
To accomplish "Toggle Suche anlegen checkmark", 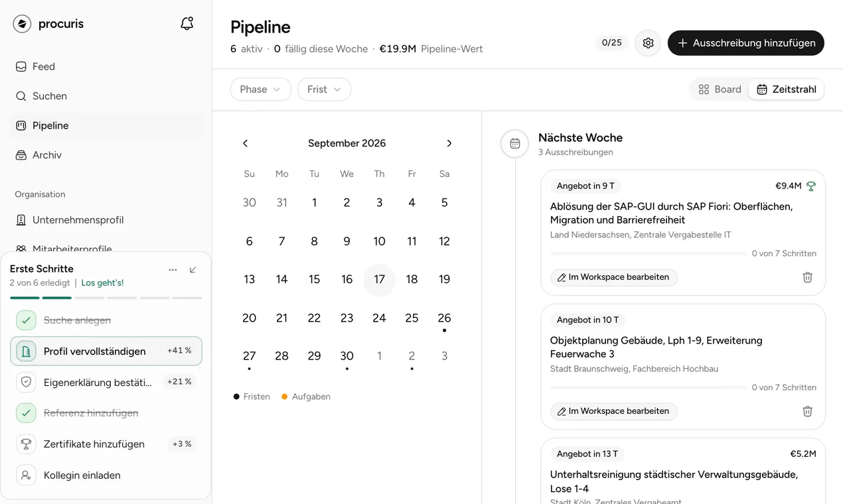I will click(x=26, y=320).
